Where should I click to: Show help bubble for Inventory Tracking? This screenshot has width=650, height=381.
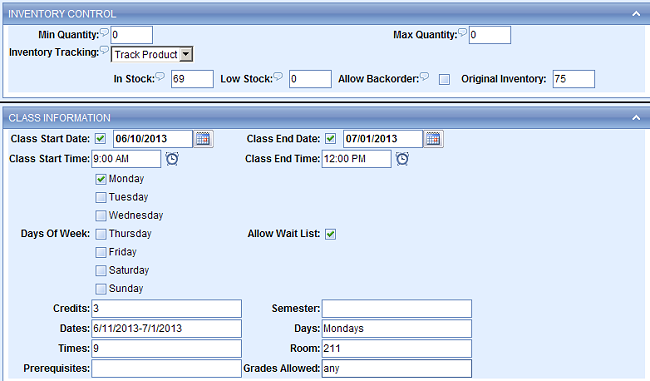tap(104, 50)
